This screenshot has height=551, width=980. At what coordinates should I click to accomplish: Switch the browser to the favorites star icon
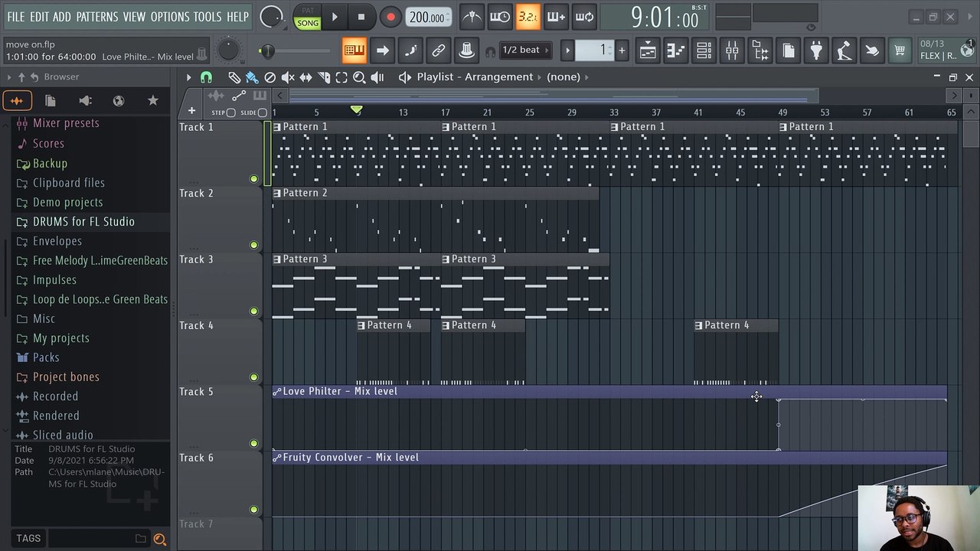coord(152,100)
